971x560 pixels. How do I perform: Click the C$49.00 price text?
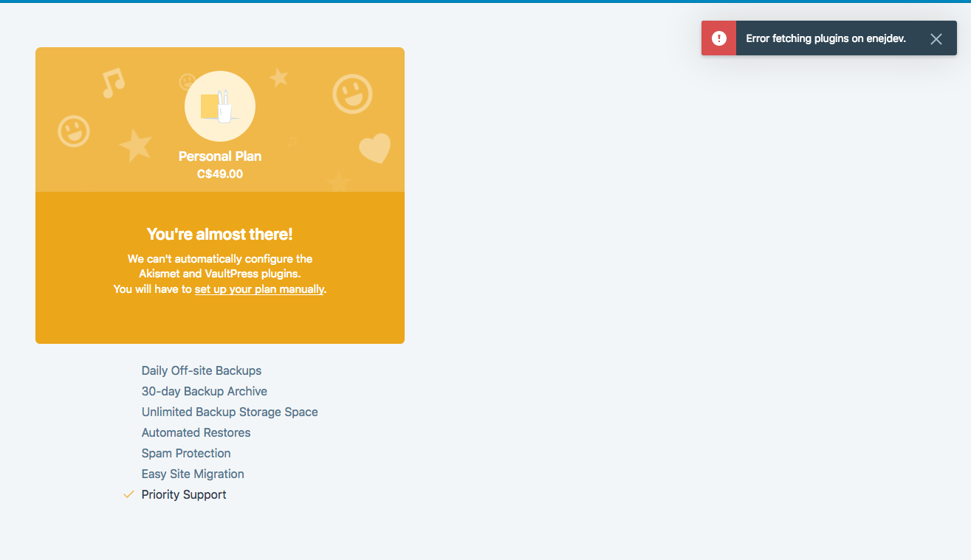click(220, 174)
